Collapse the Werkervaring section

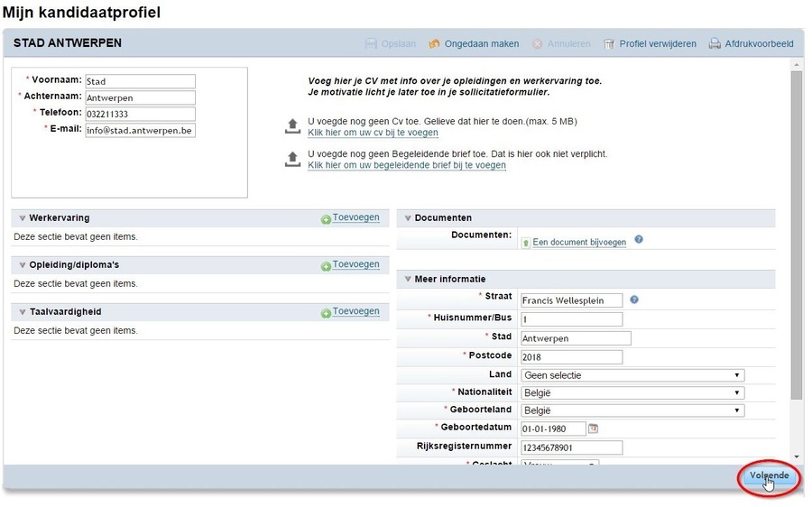(x=23, y=218)
